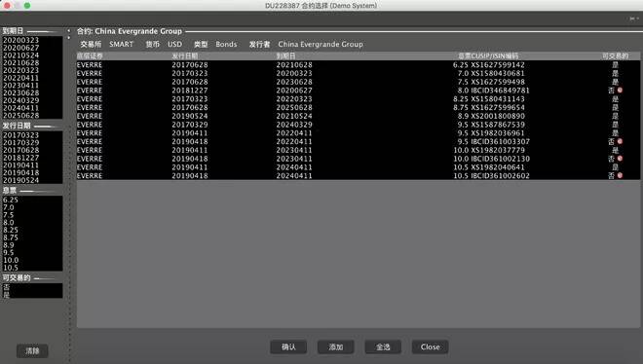Screen dimensions: 643x364
Task: Click the 息票 filter panel heading
Action: click(x=10, y=191)
